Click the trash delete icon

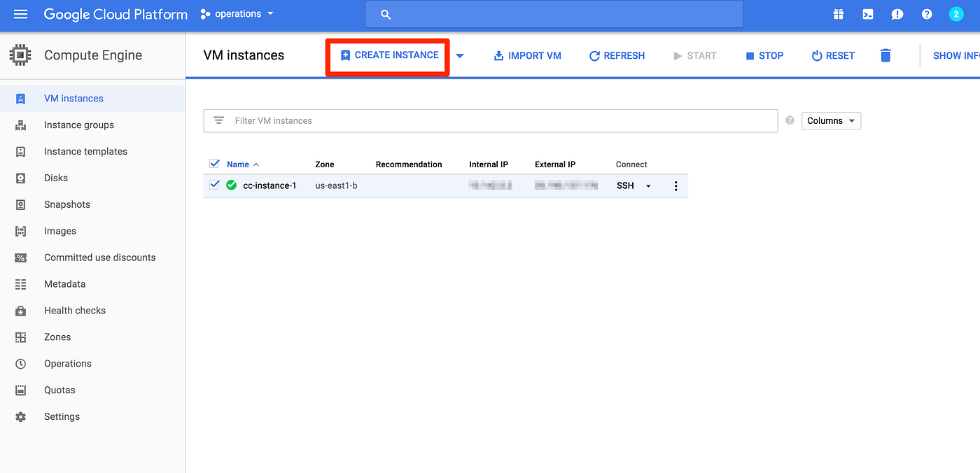pos(885,55)
